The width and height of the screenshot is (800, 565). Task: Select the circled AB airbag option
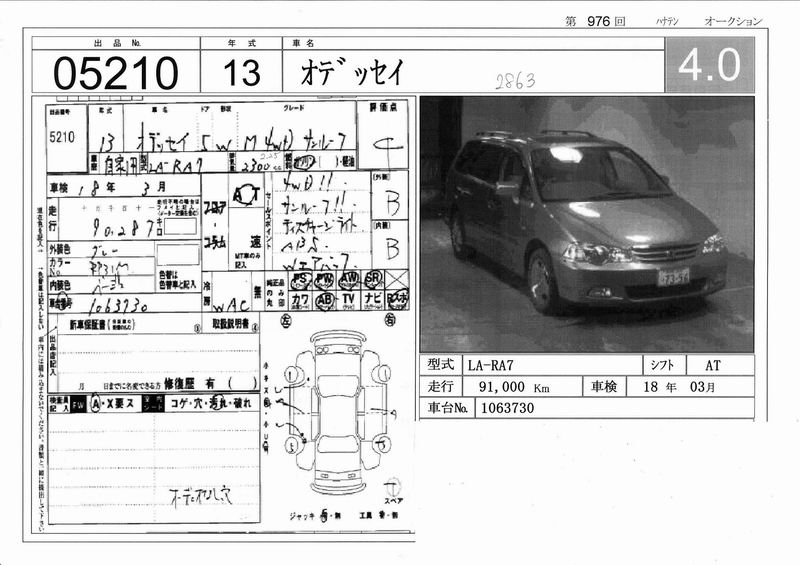point(324,300)
